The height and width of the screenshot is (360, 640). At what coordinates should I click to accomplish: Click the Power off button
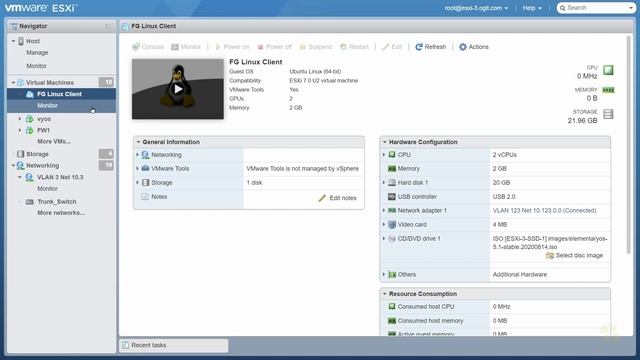click(274, 47)
